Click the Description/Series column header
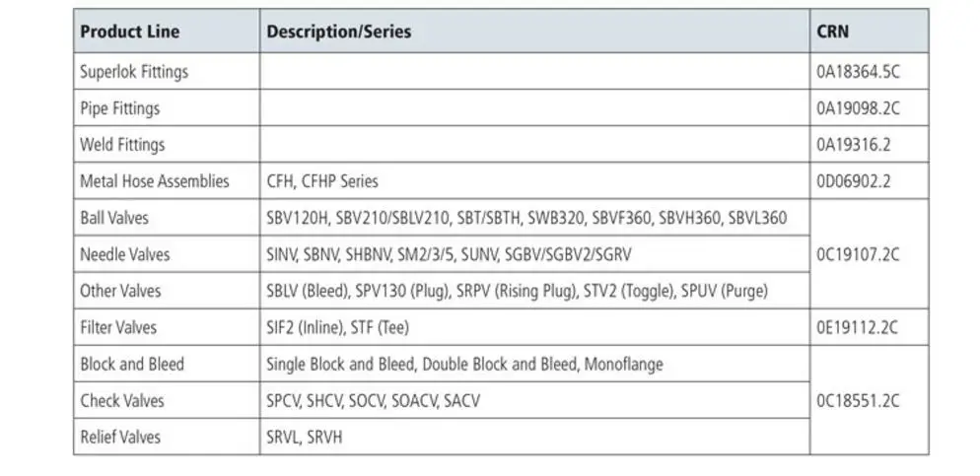Image resolution: width=980 pixels, height=476 pixels. coord(338,32)
